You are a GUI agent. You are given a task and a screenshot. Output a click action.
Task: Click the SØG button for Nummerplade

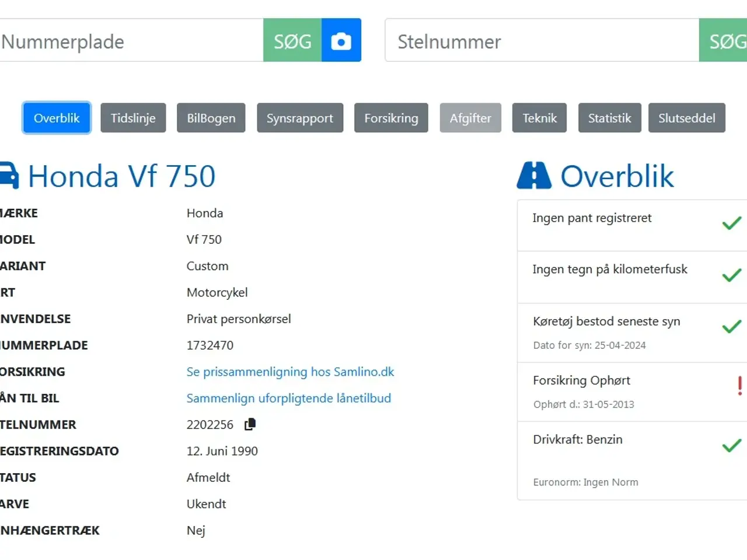click(x=292, y=41)
